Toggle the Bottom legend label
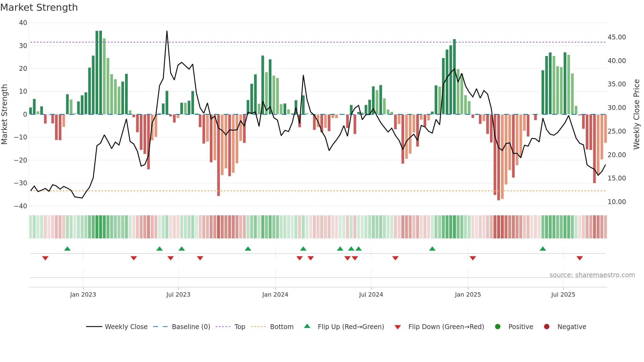This screenshot has height=362, width=644. pyautogui.click(x=282, y=327)
